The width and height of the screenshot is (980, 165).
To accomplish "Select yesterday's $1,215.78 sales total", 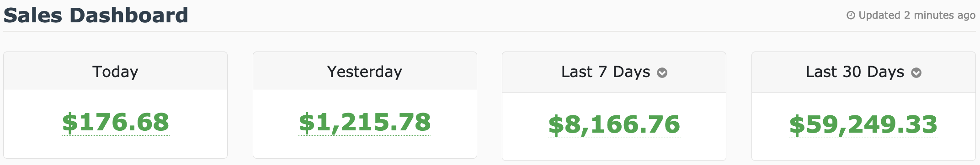I will (365, 123).
